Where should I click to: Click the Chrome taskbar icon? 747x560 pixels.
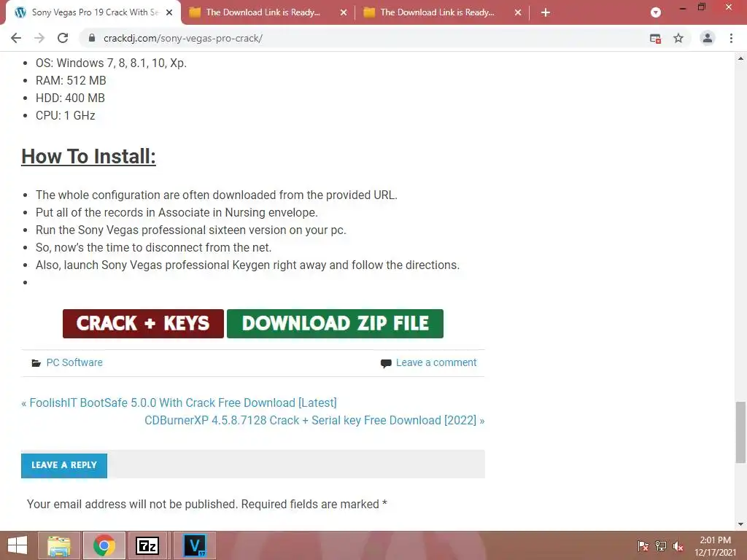104,545
